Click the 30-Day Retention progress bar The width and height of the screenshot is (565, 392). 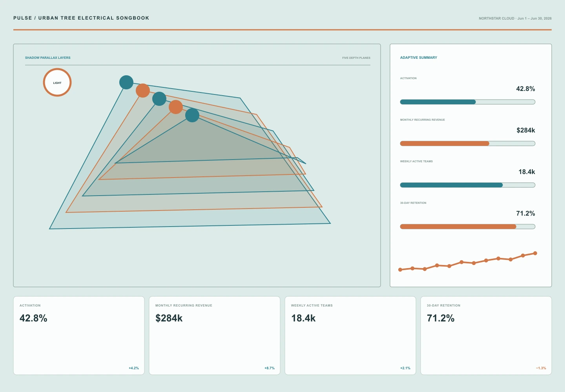coord(468,227)
